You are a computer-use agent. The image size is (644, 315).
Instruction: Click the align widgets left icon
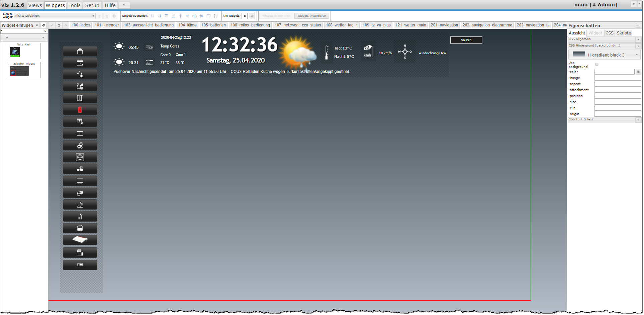(152, 16)
